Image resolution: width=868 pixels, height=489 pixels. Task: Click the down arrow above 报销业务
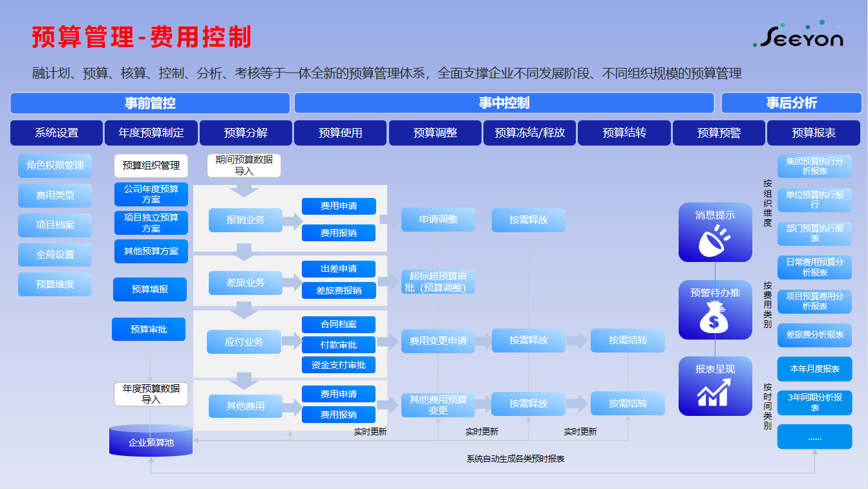coord(244,190)
